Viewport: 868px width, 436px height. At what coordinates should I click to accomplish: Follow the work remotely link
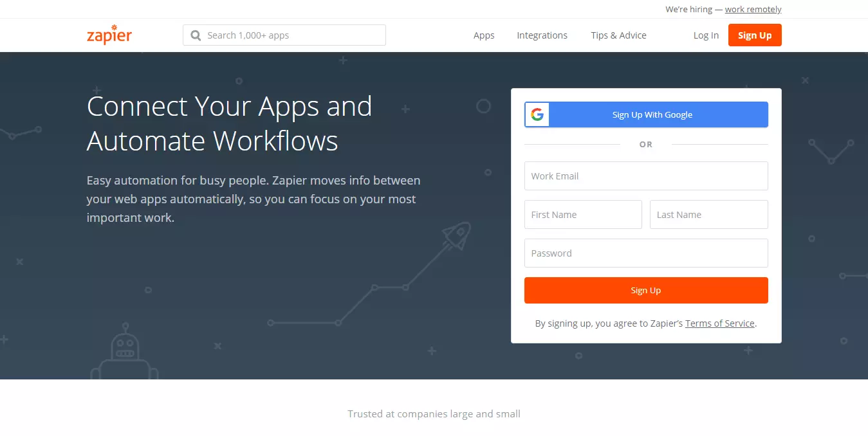pos(753,10)
